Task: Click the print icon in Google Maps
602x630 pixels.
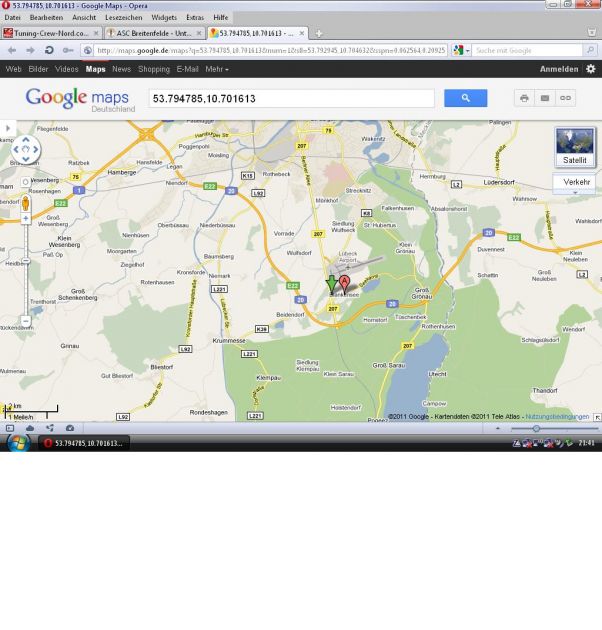Action: click(524, 98)
